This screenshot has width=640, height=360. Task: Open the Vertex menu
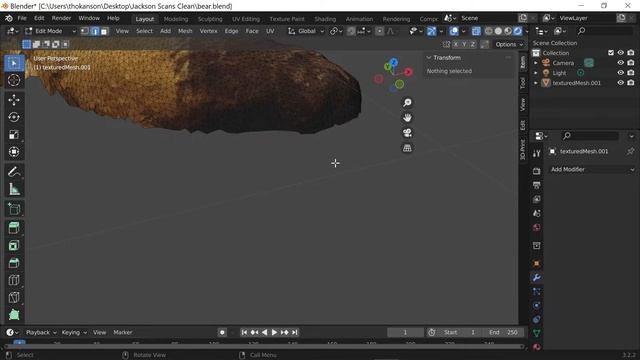pos(208,31)
